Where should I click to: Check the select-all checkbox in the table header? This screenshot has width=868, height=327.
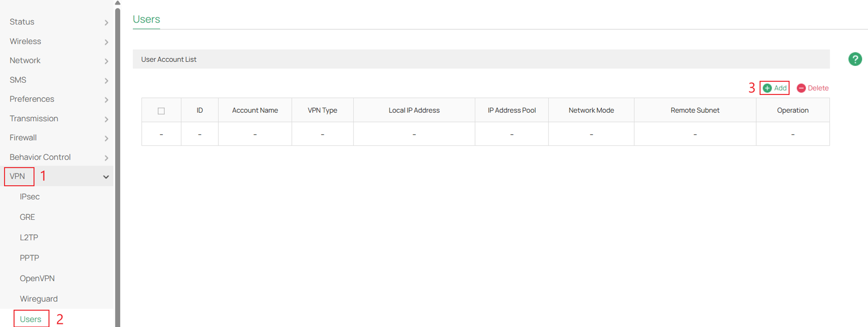pos(161,110)
